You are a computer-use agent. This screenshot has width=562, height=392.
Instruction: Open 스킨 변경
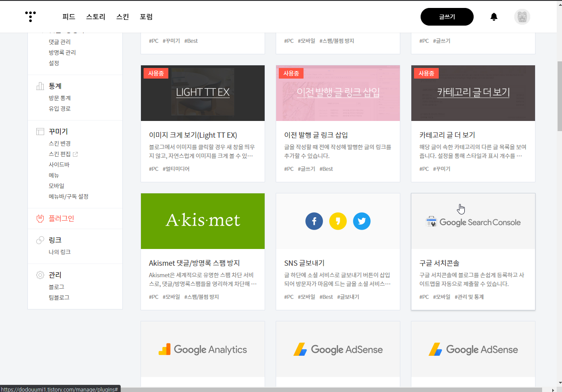coord(60,143)
